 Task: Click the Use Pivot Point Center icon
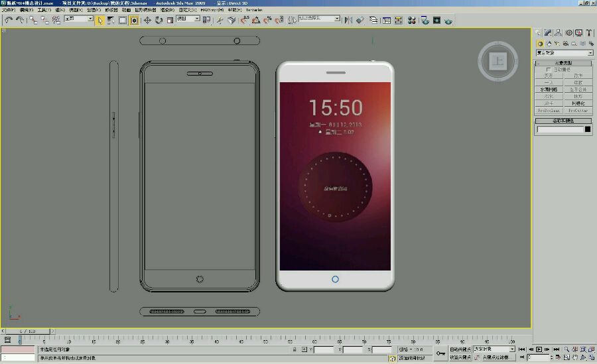click(207, 20)
